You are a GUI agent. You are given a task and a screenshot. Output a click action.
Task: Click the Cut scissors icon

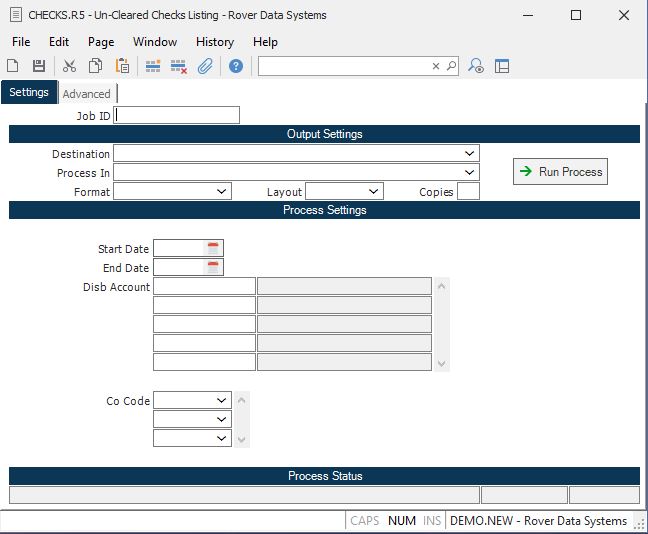pyautogui.click(x=69, y=66)
